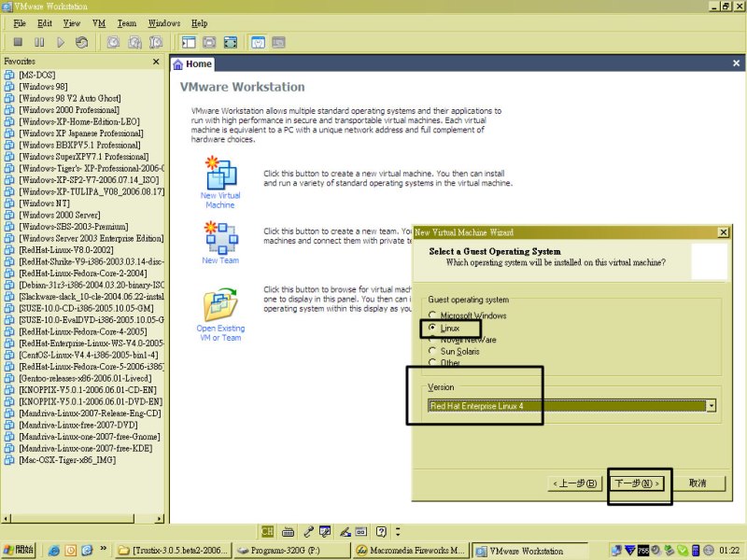Open the Help menu
Screen dimensions: 747x560
coord(199,23)
